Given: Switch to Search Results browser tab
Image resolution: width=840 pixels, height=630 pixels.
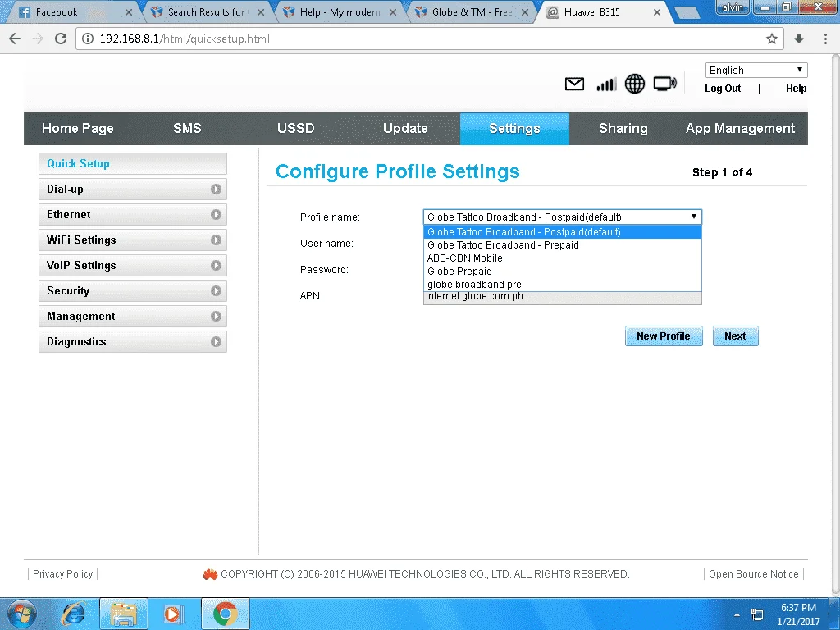Looking at the screenshot, I should pyautogui.click(x=206, y=11).
